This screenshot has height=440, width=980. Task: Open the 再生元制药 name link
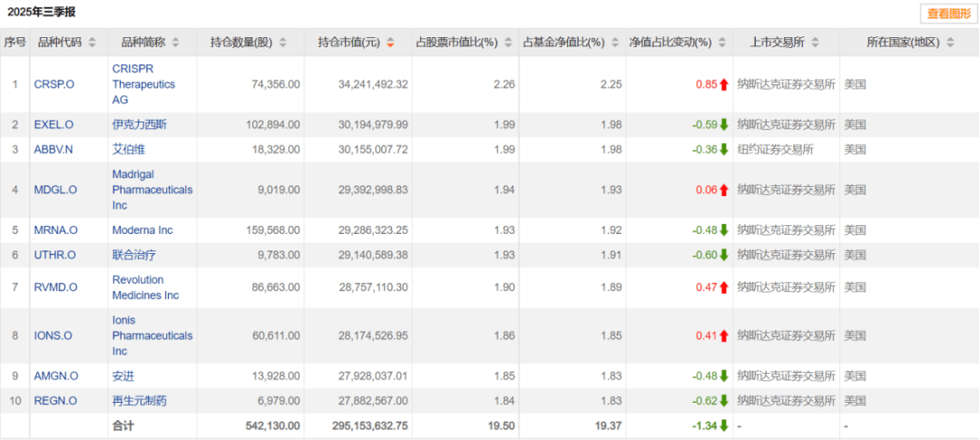[140, 401]
